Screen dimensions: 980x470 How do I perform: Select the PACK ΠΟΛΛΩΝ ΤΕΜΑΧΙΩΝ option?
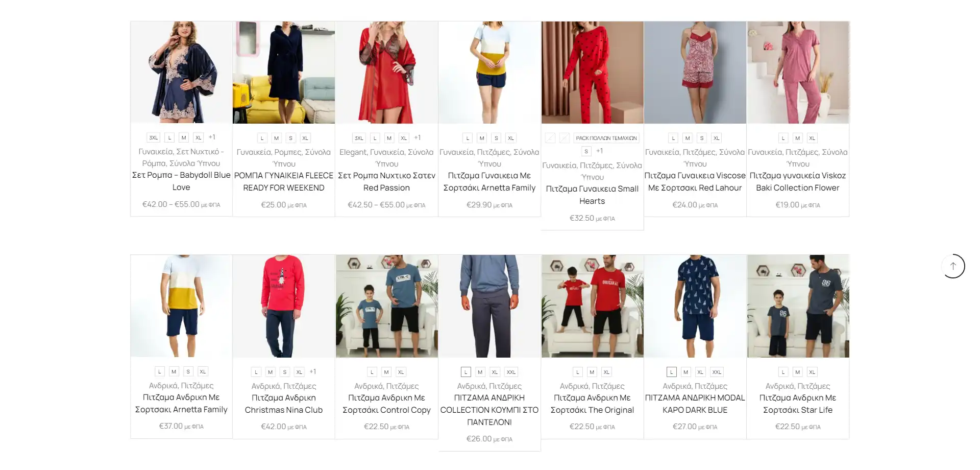[x=606, y=138]
